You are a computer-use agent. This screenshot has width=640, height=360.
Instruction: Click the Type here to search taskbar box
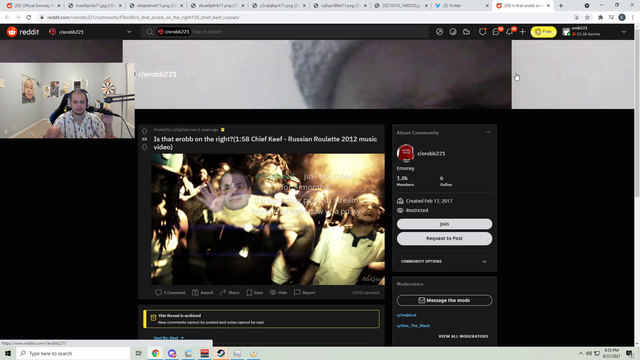point(73,353)
